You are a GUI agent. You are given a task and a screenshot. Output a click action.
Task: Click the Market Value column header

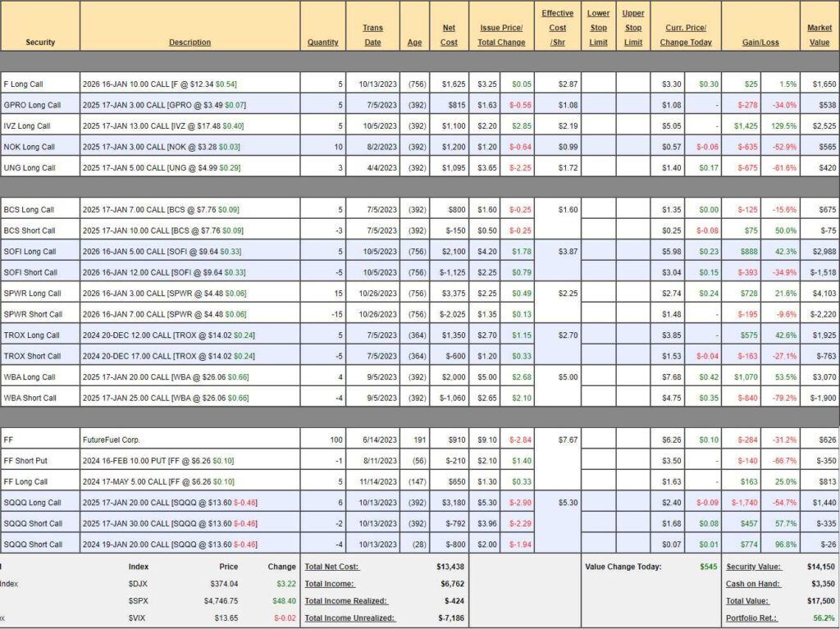pos(819,35)
